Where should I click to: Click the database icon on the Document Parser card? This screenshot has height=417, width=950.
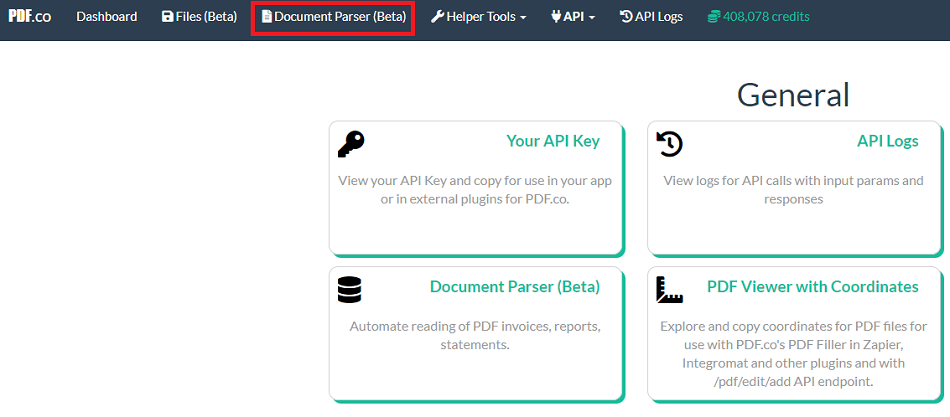(349, 290)
